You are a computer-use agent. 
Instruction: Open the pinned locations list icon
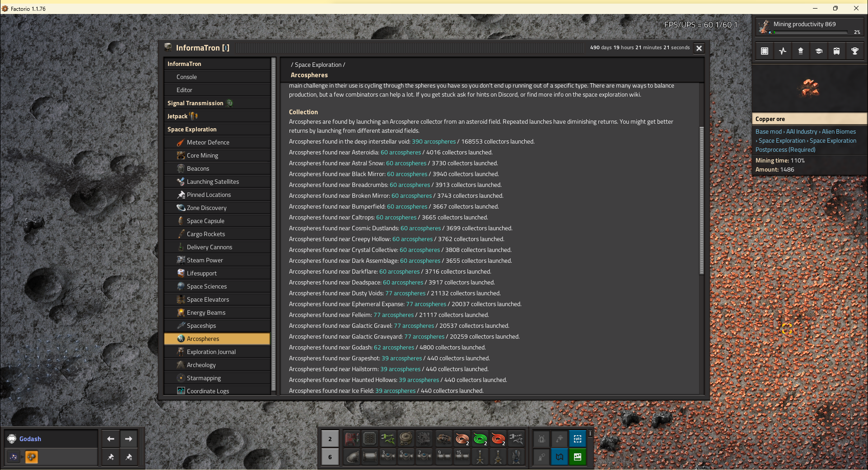pyautogui.click(x=129, y=457)
